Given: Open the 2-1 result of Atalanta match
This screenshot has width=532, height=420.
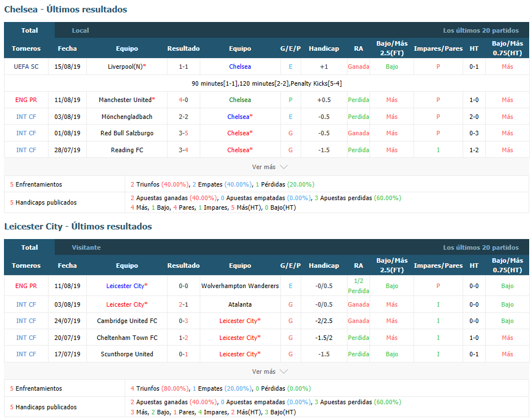Looking at the screenshot, I should 183,304.
